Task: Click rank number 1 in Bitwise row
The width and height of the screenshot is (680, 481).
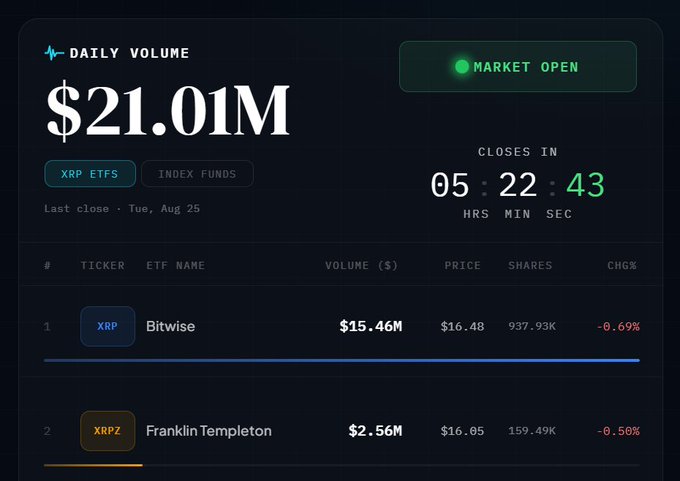Action: click(47, 327)
